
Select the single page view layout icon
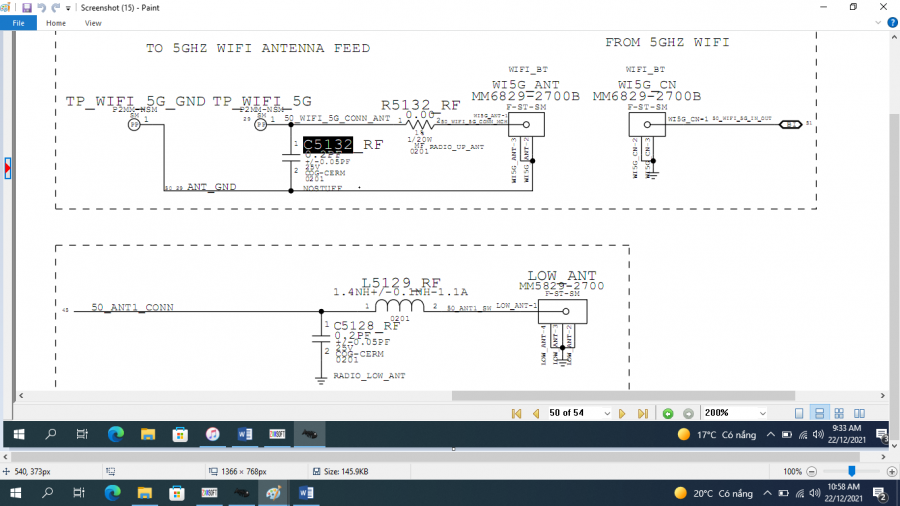click(799, 413)
